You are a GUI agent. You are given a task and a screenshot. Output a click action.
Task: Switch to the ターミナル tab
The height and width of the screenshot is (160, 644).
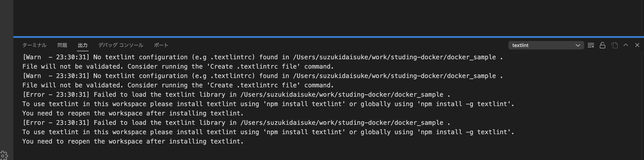click(x=34, y=45)
